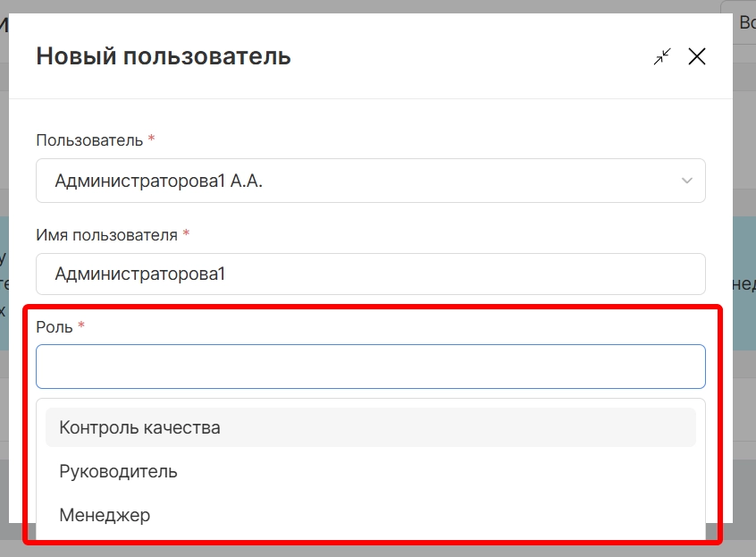Close the Новый пользователь dialog
756x557 pixels.
(697, 57)
